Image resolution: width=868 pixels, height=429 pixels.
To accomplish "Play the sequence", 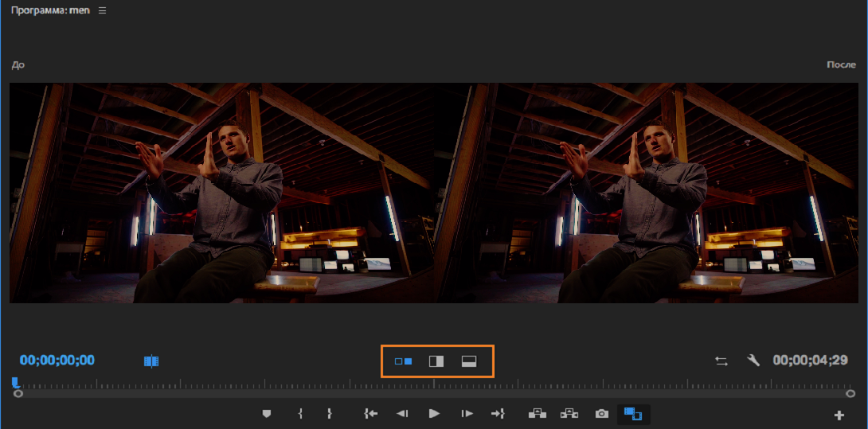I will (x=435, y=414).
